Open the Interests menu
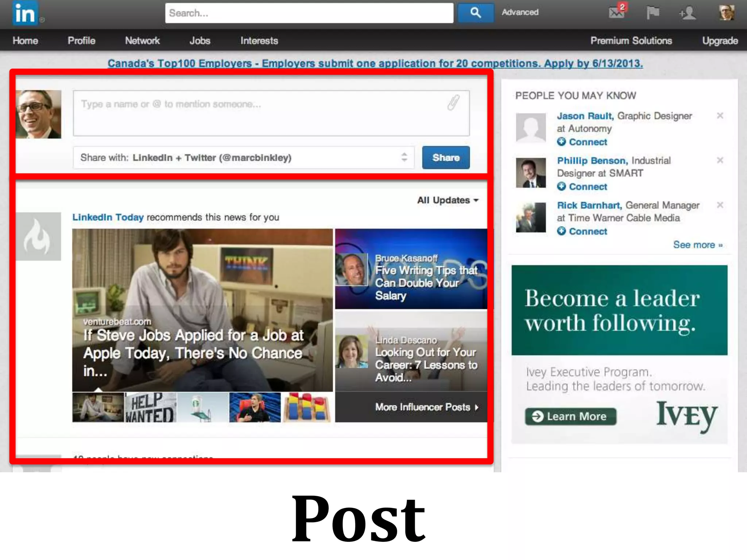The image size is (747, 560). pyautogui.click(x=259, y=40)
